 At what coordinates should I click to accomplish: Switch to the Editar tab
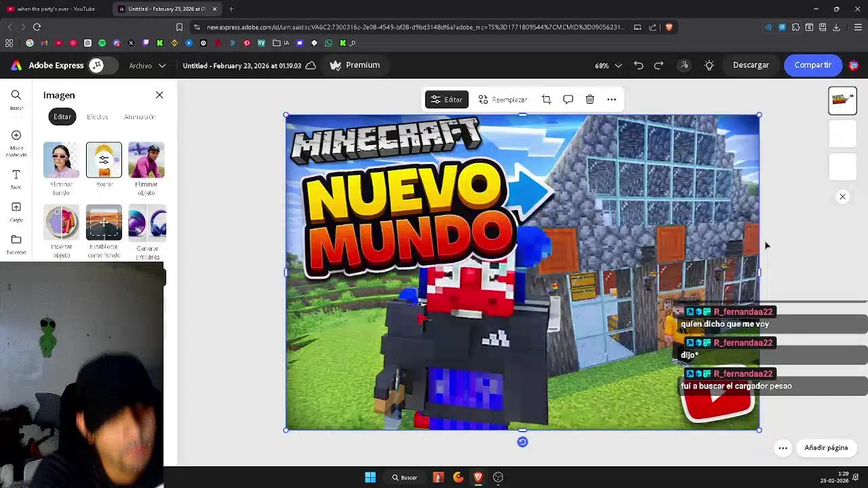pos(62,117)
